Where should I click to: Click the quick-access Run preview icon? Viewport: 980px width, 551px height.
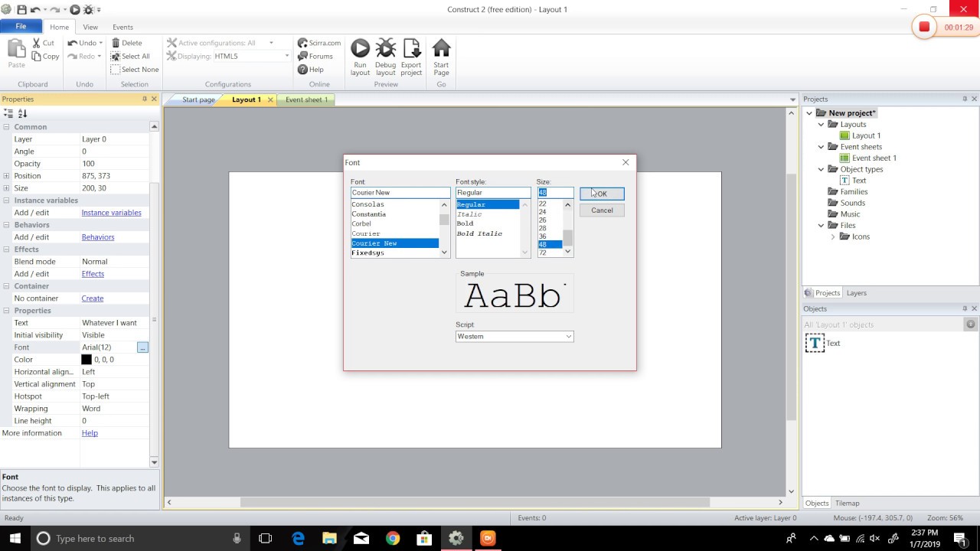tap(75, 10)
